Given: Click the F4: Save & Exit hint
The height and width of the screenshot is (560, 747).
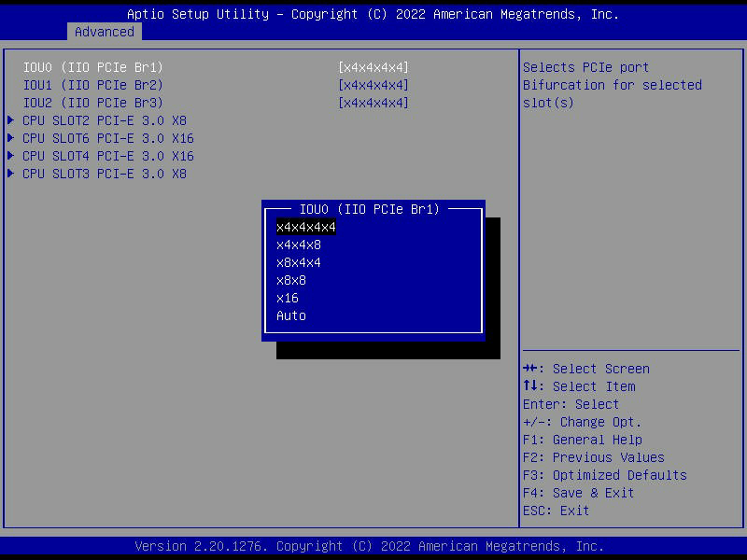Looking at the screenshot, I should [578, 493].
